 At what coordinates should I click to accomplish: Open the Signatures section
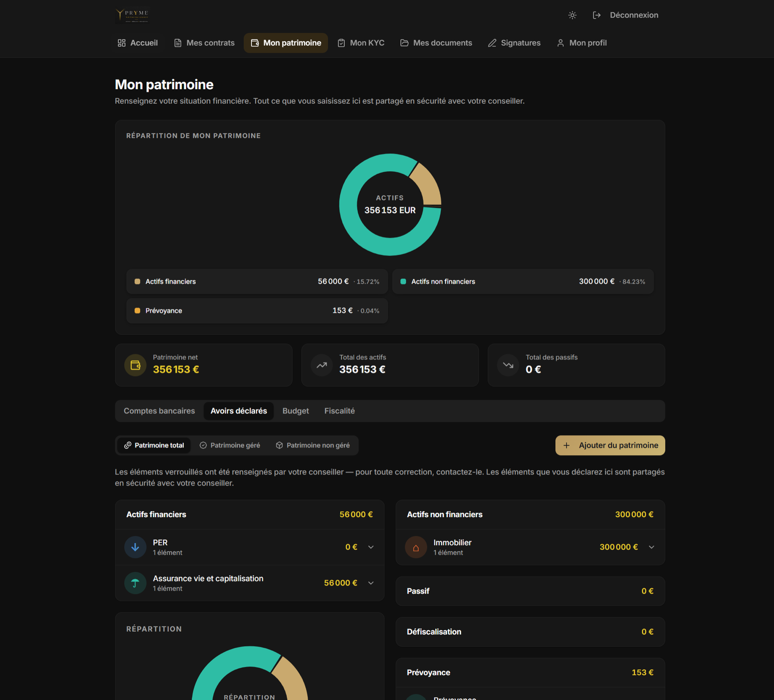[x=514, y=43]
